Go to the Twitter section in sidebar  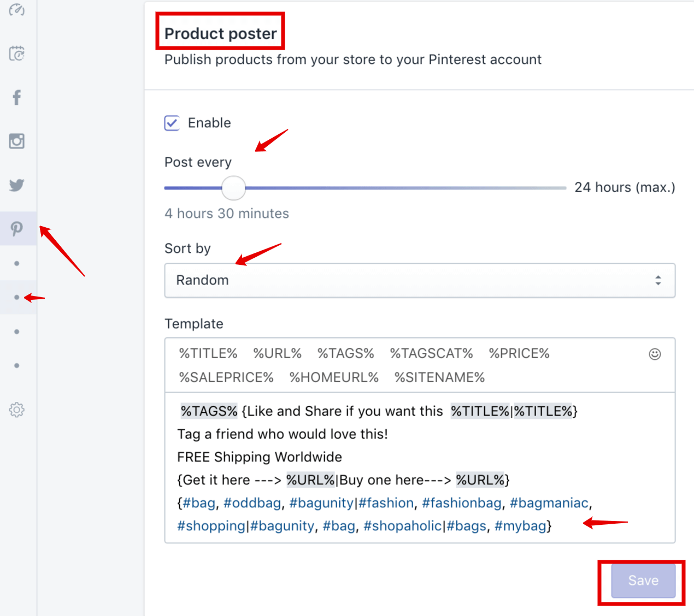(17, 185)
